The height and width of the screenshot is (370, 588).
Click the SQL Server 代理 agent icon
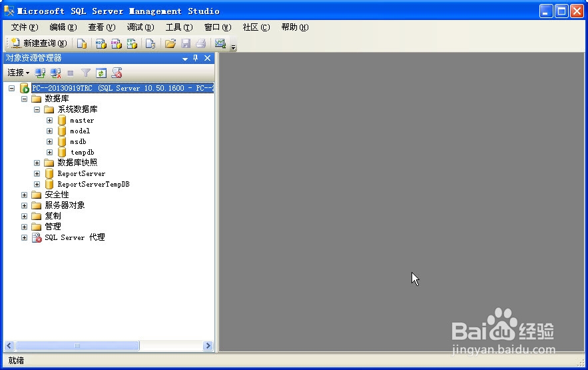coord(37,237)
